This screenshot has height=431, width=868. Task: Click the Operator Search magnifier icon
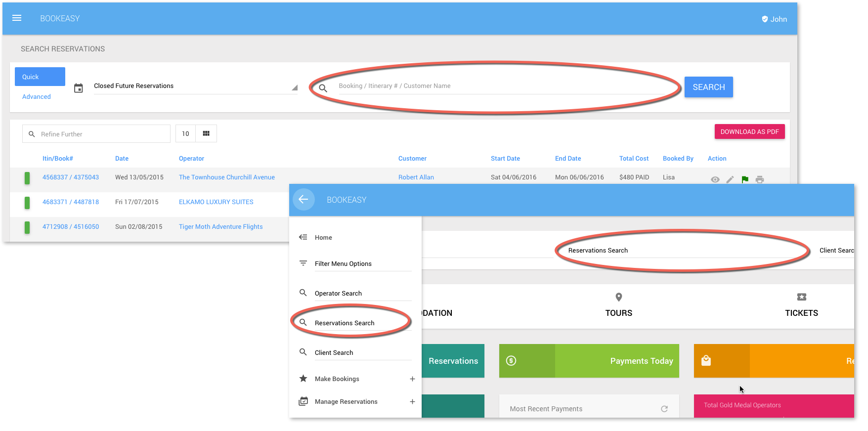tap(303, 293)
